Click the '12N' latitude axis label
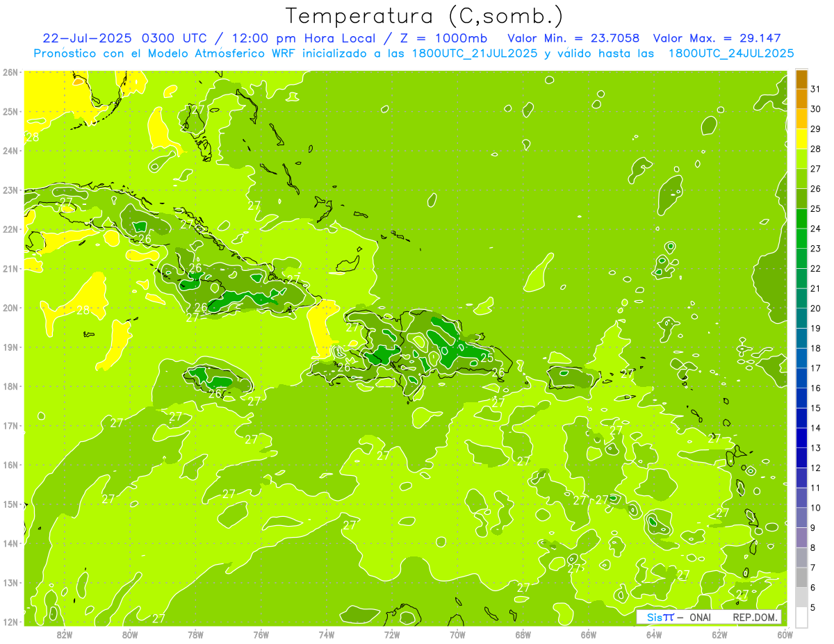Image resolution: width=834 pixels, height=644 pixels. (x=10, y=622)
